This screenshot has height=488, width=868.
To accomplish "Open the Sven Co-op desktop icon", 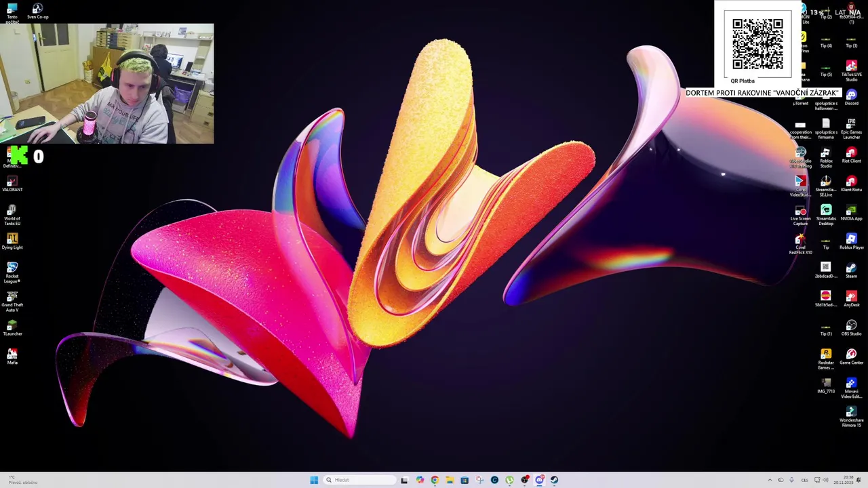I will point(37,11).
